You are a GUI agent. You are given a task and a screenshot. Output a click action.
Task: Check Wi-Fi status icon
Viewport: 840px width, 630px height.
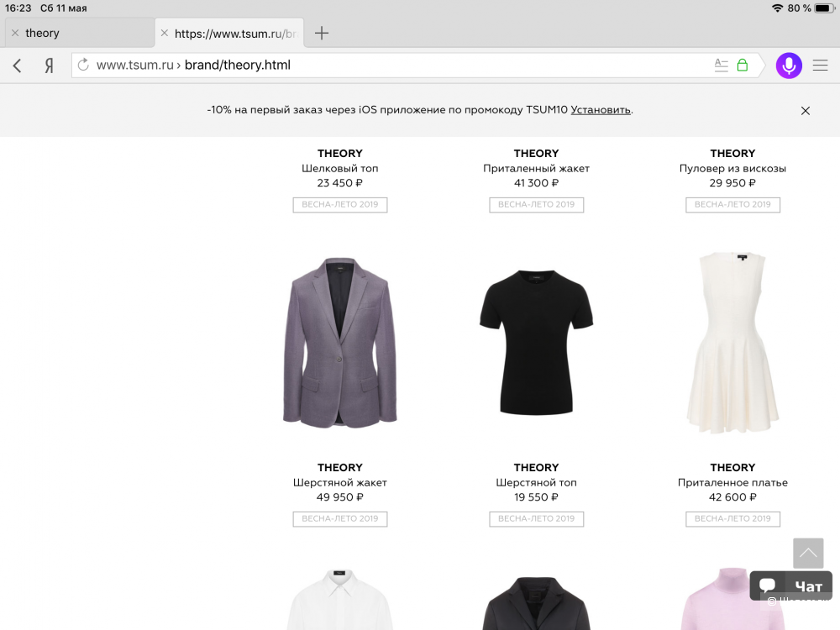point(777,8)
